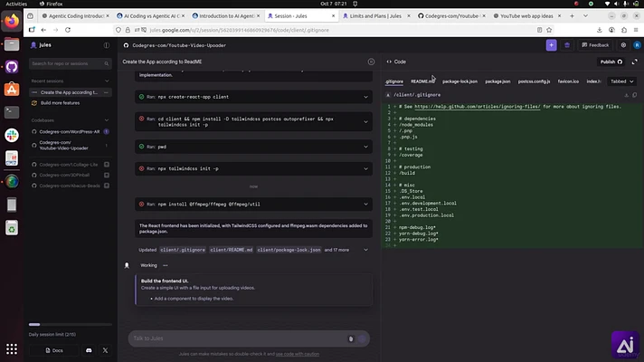Expand the updated files list chevron
644x362 pixels.
click(x=365, y=250)
